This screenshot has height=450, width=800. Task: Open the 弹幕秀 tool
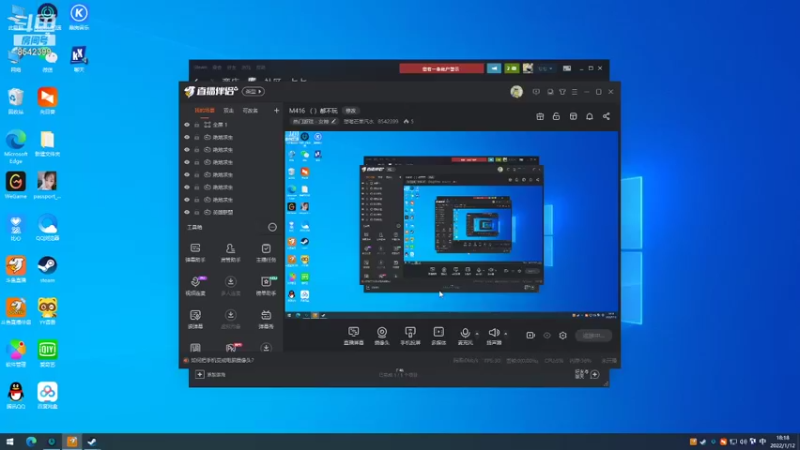tap(266, 319)
